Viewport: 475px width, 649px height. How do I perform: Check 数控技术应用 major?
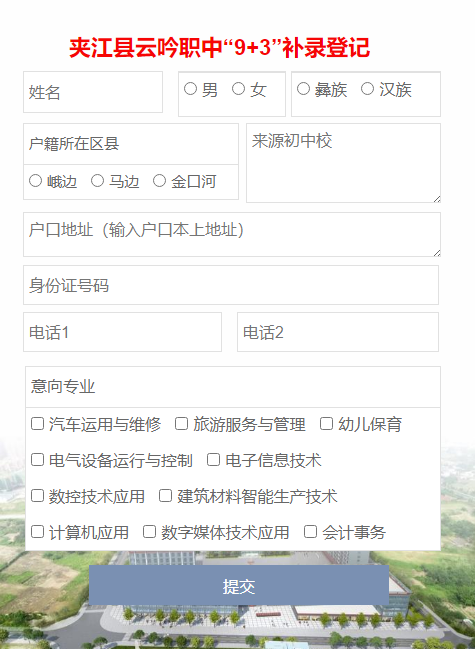click(x=37, y=495)
